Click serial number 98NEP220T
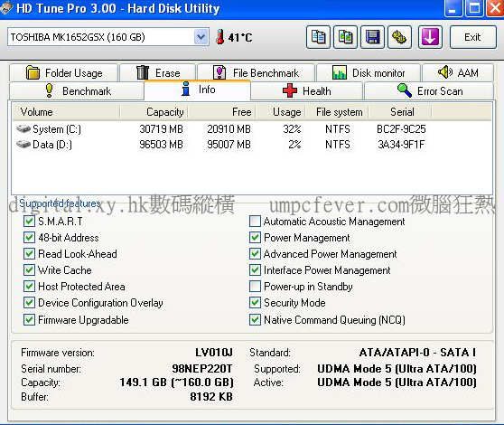Viewport: 504px width, 425px height. coord(201,368)
